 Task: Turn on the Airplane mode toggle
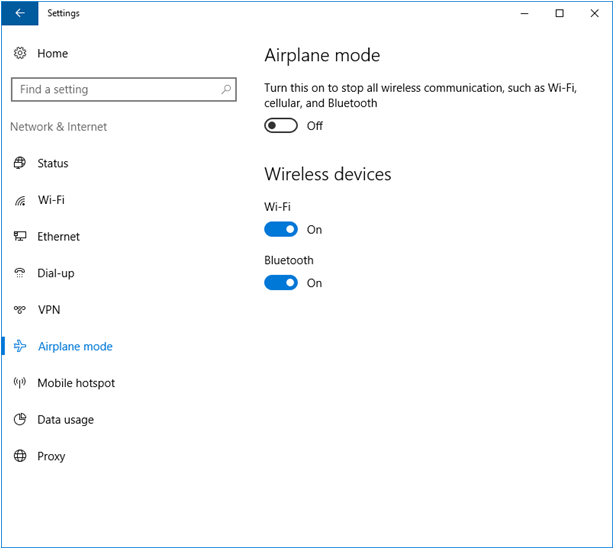pos(281,126)
